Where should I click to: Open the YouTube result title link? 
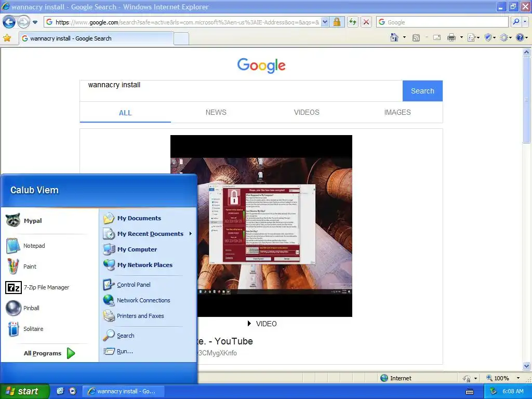(225, 341)
